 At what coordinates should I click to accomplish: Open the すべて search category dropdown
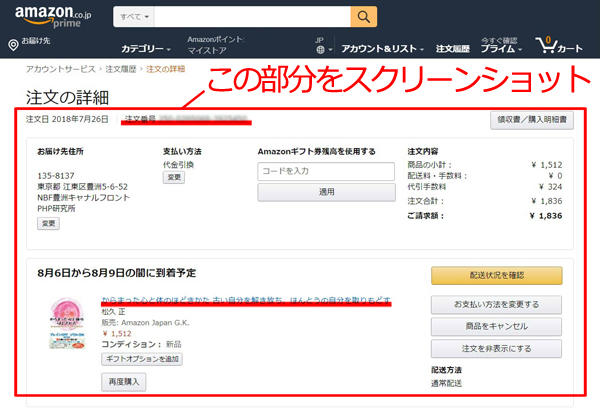pos(134,17)
